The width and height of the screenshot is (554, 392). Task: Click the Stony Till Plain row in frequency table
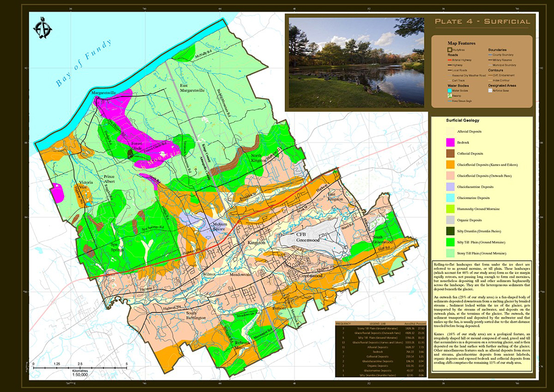(381, 329)
